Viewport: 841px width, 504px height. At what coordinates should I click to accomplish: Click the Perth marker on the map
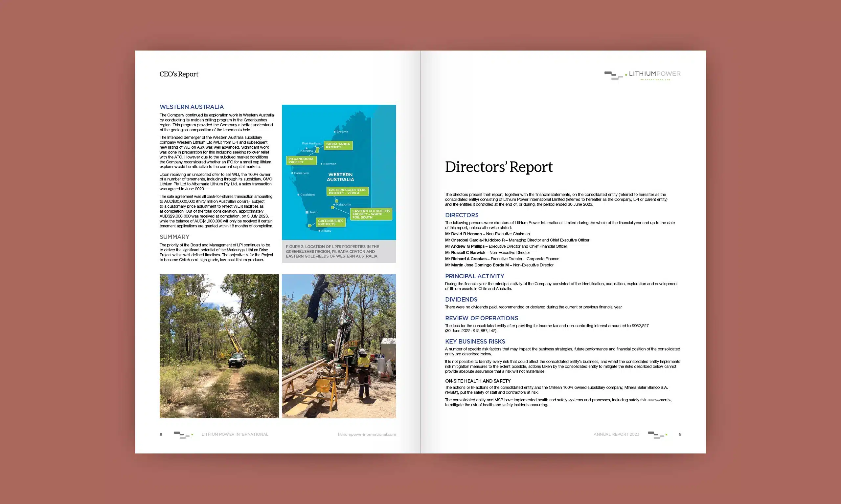click(x=307, y=212)
